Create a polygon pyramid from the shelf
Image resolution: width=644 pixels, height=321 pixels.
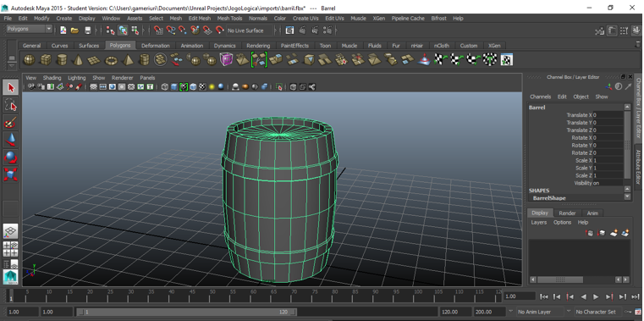[128, 60]
